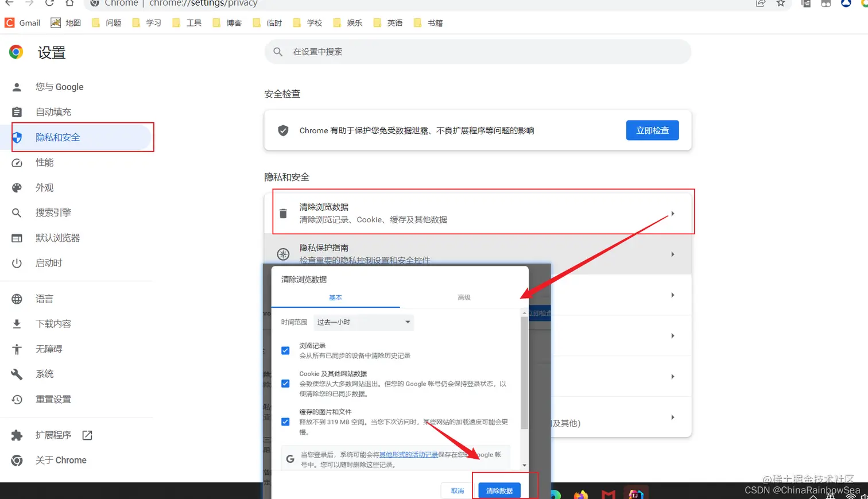Launch IntelliJ IDEA from the taskbar

pos(636,493)
